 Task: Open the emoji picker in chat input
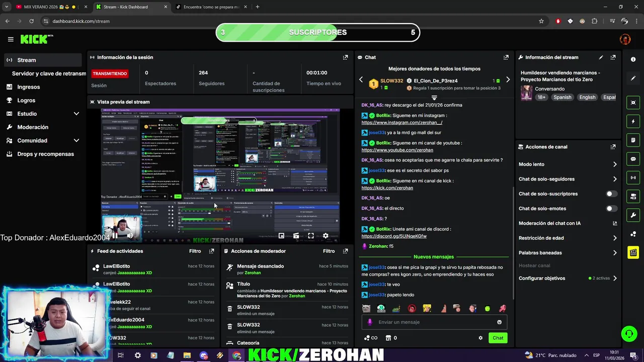click(499, 322)
